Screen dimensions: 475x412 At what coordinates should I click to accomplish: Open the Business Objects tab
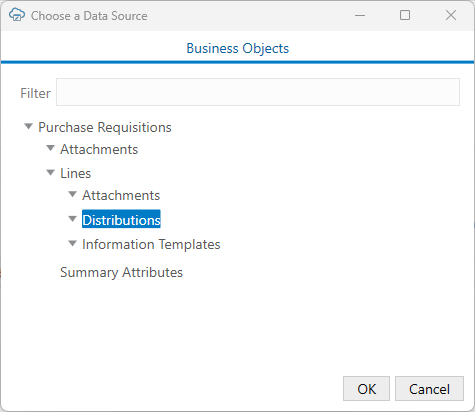pyautogui.click(x=237, y=48)
